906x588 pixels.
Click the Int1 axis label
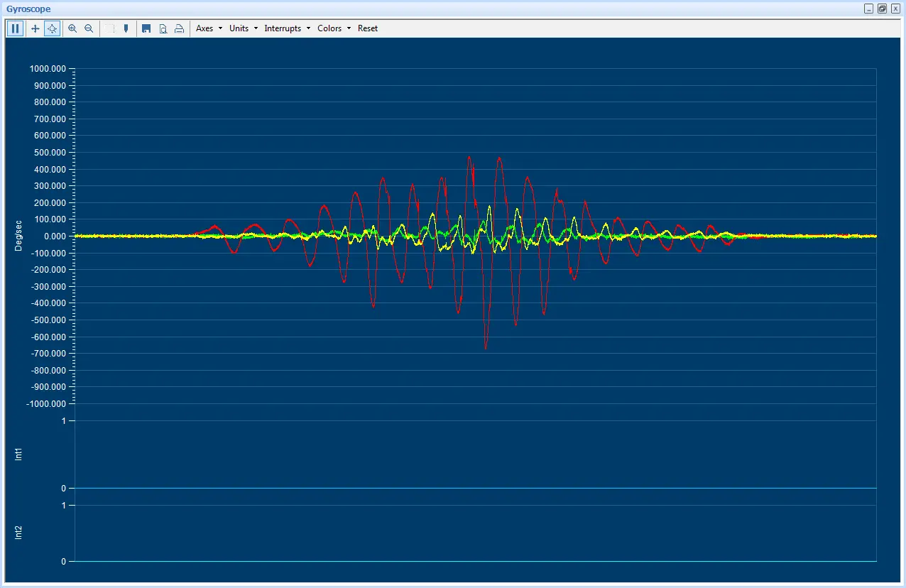pos(19,454)
